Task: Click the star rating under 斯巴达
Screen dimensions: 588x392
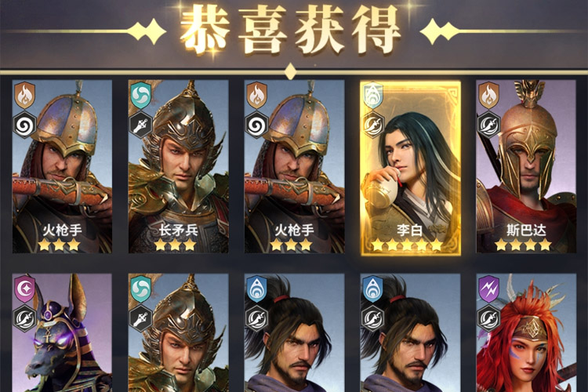Action: pyautogui.click(x=523, y=245)
